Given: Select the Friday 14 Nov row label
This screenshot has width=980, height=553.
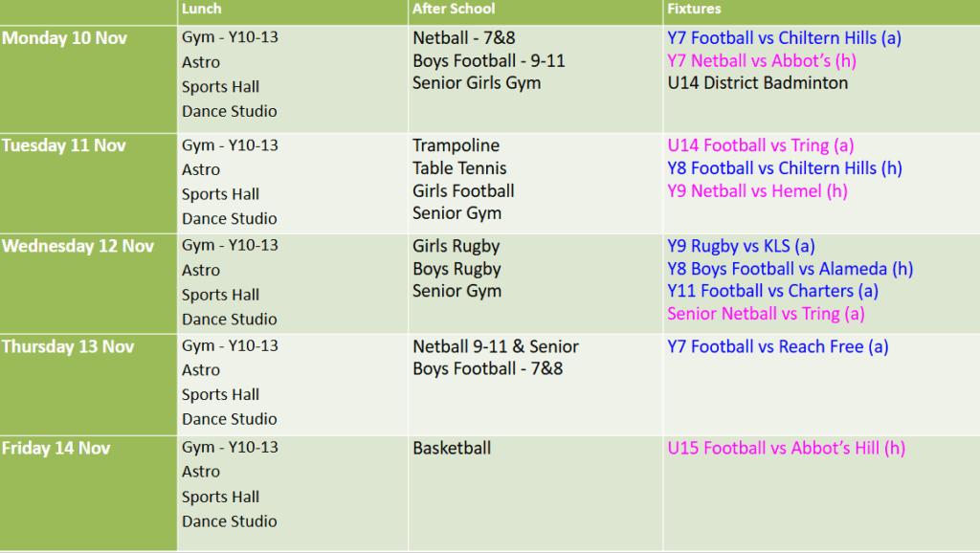Looking at the screenshot, I should coord(56,448).
